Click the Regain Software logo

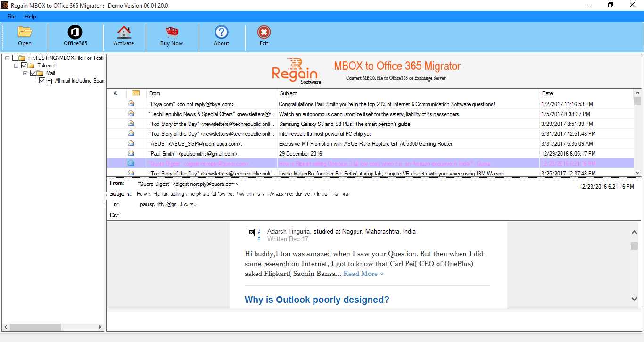point(297,71)
